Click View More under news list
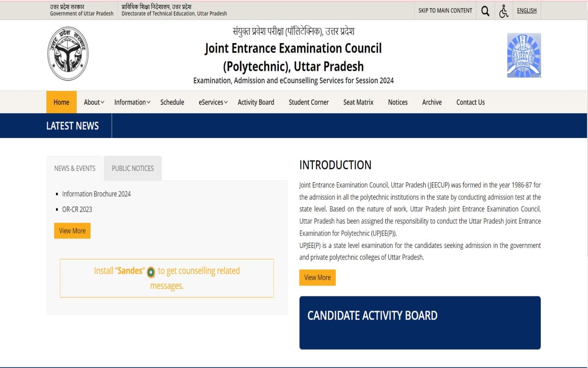Screen dimensions: 588x368 (x=72, y=230)
